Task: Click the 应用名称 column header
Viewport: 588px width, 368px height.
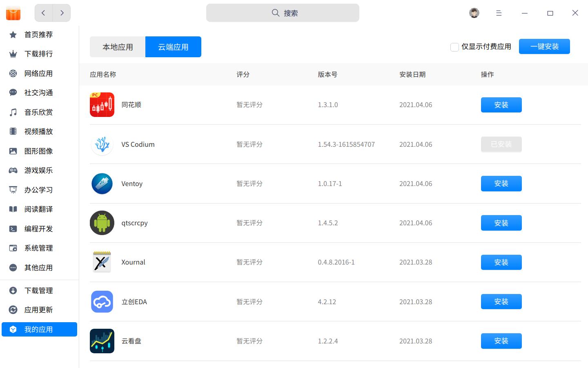Action: (x=103, y=74)
